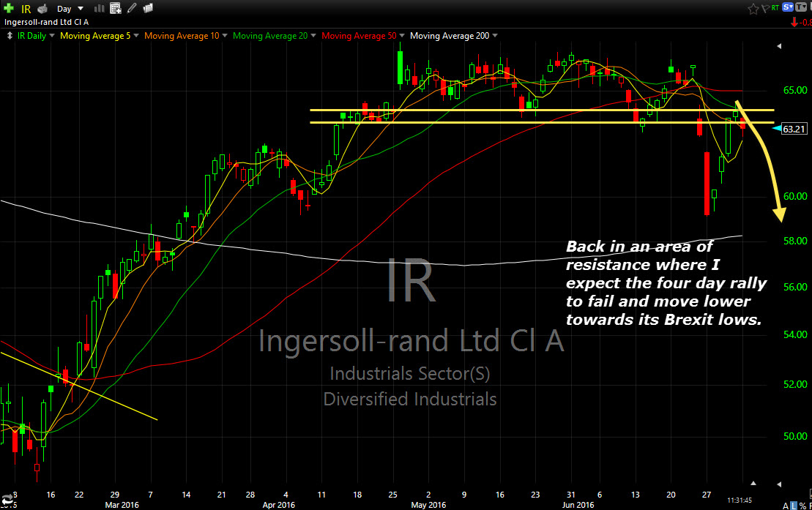Click the bar chart type icon
The height and width of the screenshot is (510, 812).
[99, 8]
